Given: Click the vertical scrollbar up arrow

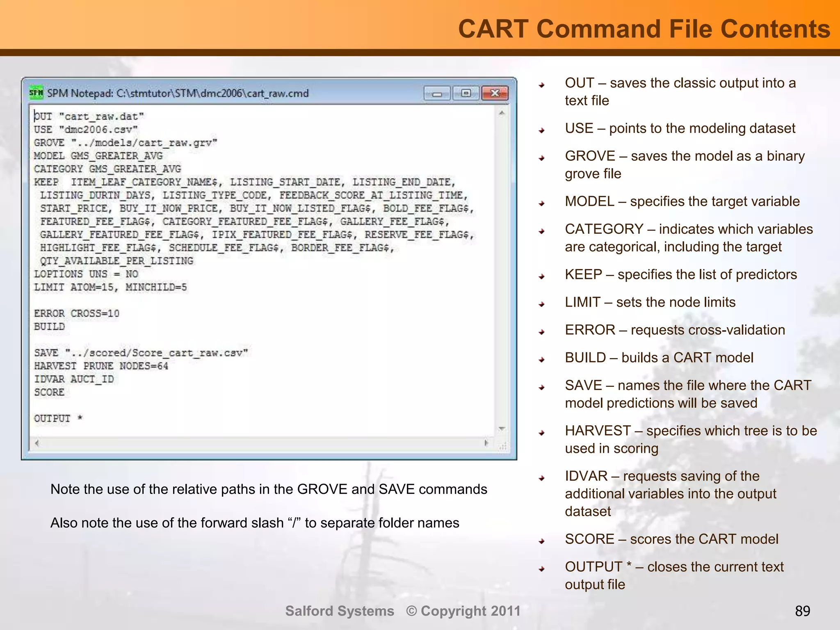Looking at the screenshot, I should click(502, 113).
